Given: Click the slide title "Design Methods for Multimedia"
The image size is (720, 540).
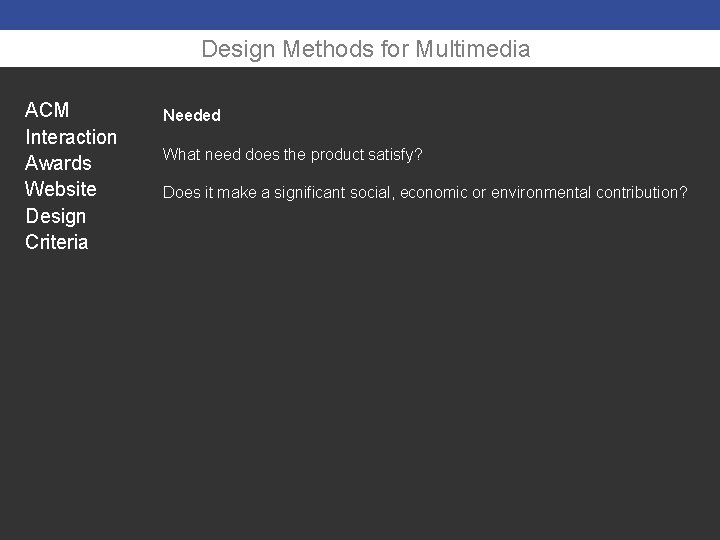Looking at the screenshot, I should pos(365,49).
